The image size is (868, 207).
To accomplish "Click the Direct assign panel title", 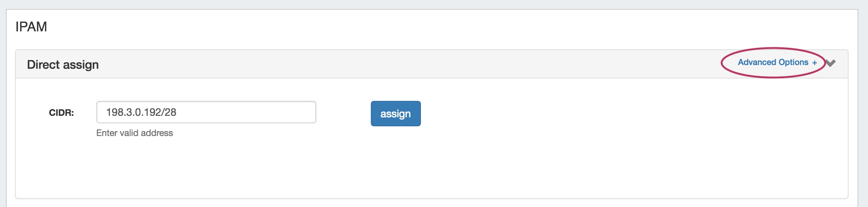I will [63, 65].
